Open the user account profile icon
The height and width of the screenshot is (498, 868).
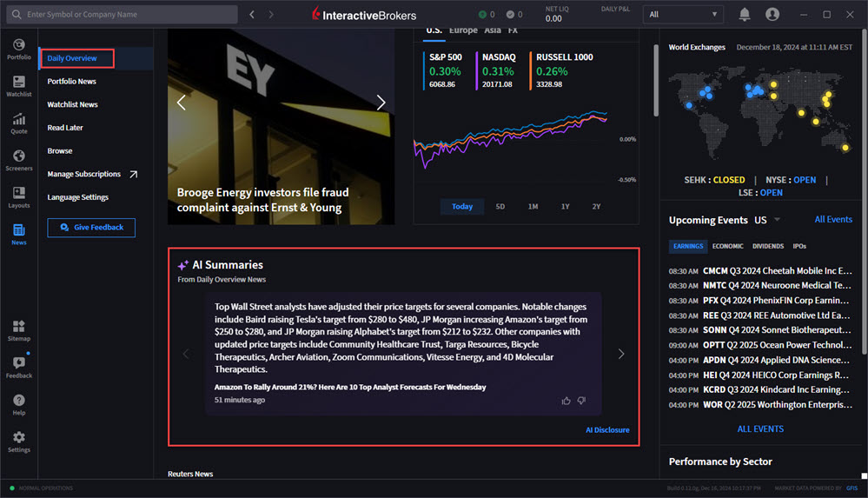[x=772, y=15]
